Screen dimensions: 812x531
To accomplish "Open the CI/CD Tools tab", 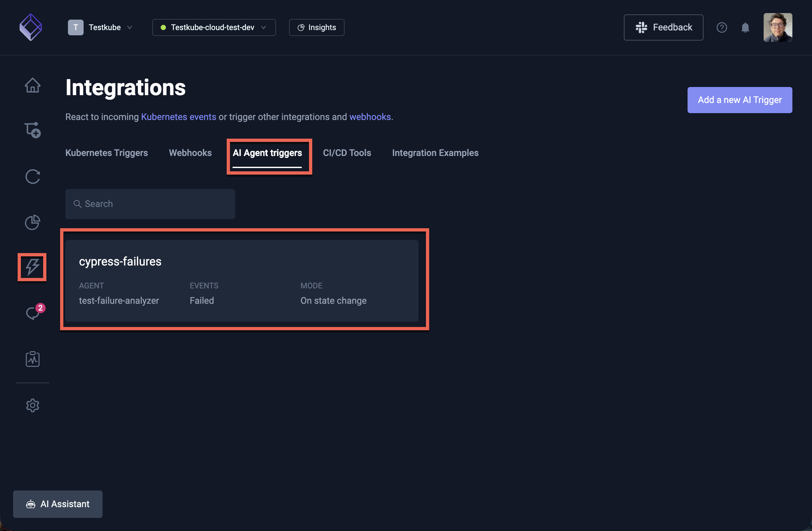I will click(x=347, y=153).
